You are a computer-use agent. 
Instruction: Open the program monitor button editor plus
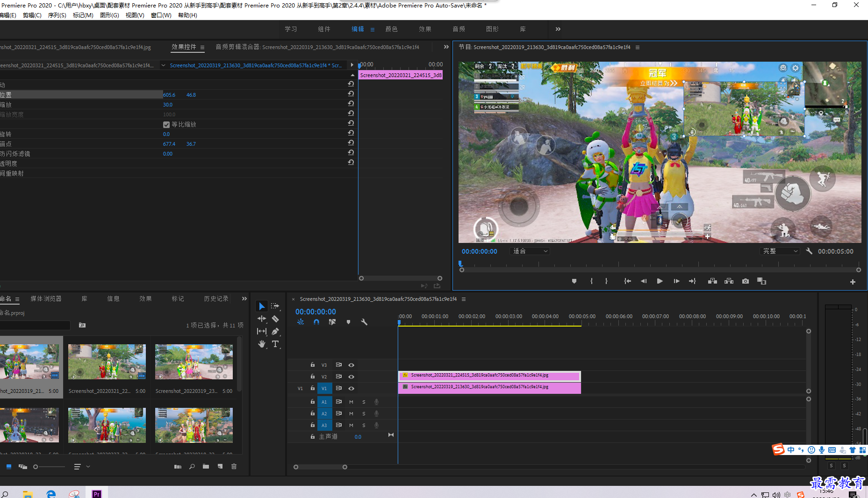(853, 282)
